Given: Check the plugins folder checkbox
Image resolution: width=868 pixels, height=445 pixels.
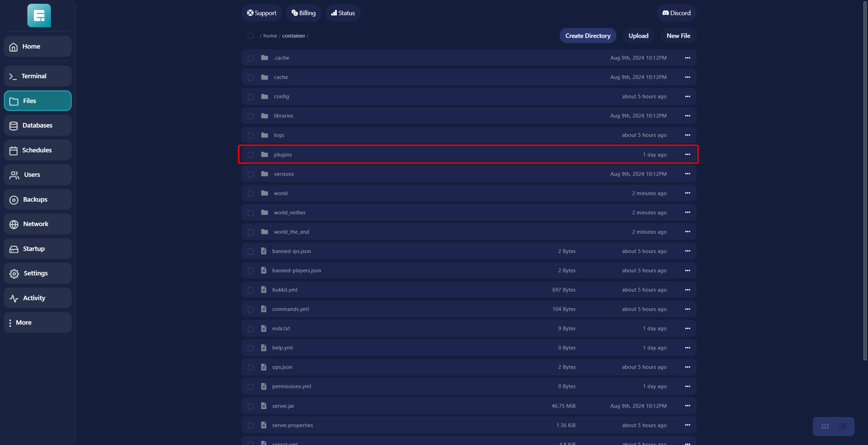Looking at the screenshot, I should [251, 155].
